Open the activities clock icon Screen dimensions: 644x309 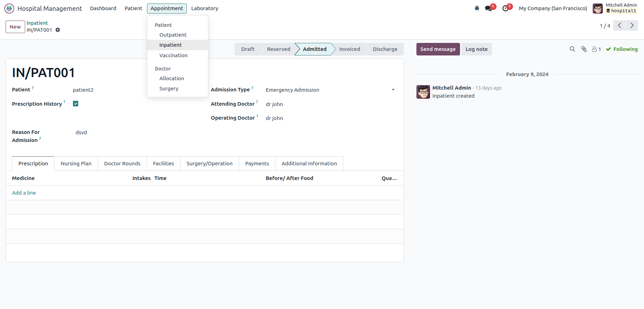click(505, 8)
